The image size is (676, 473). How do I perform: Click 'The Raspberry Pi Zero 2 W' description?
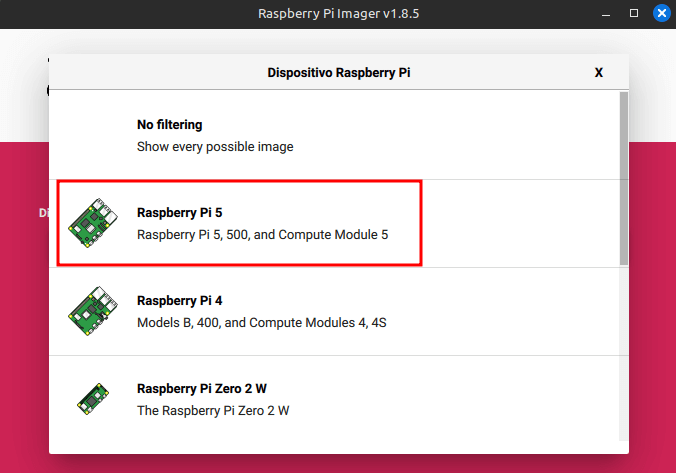213,410
